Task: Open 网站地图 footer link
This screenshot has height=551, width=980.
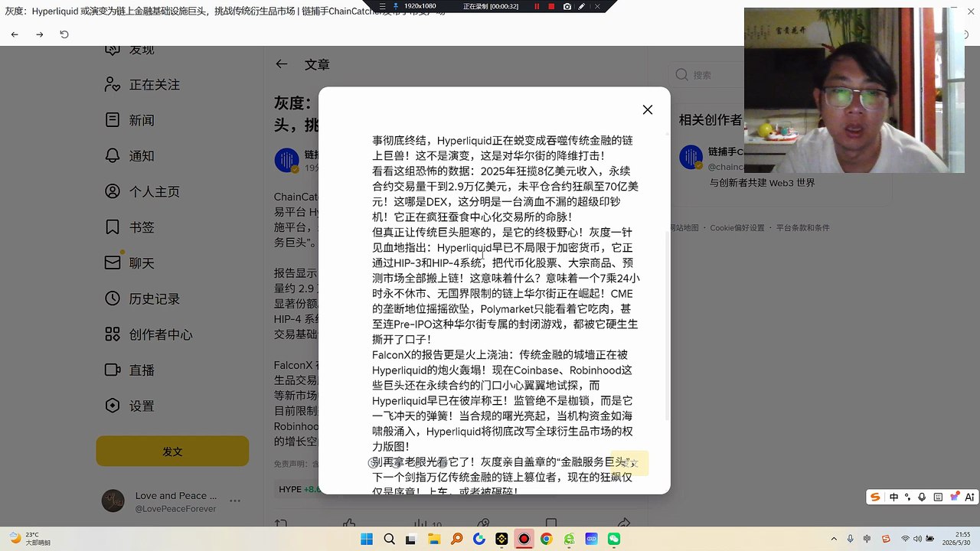Action: pos(684,228)
